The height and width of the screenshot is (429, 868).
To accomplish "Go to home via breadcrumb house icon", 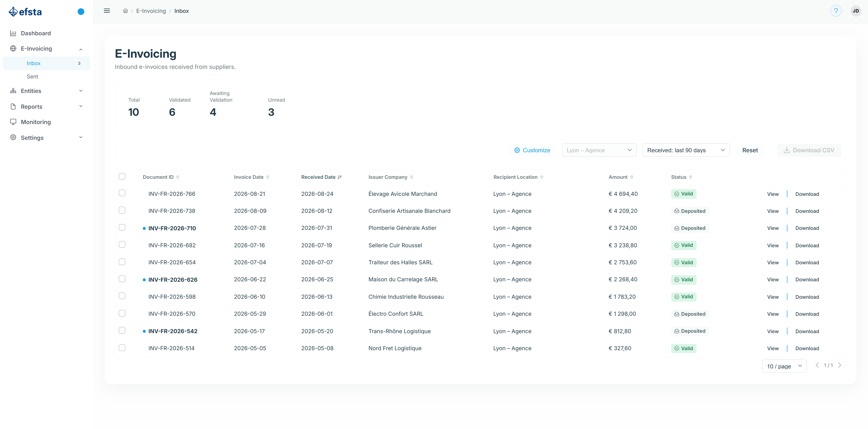I will pos(125,11).
